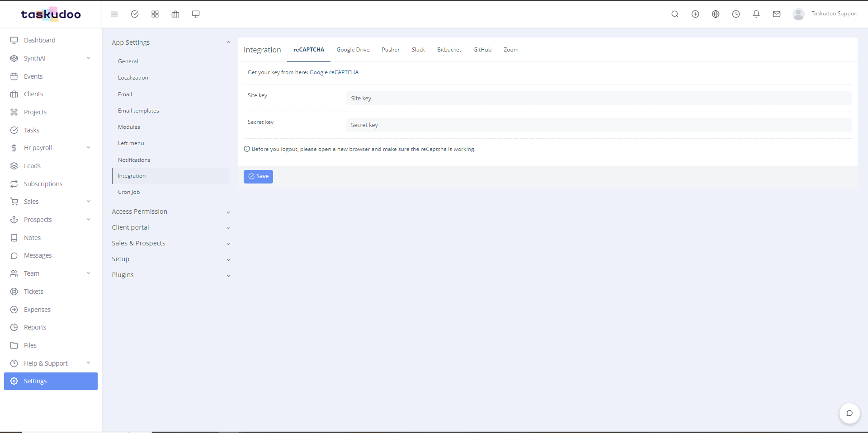Click the Tickets lifebuoy sidebar icon

point(14,292)
